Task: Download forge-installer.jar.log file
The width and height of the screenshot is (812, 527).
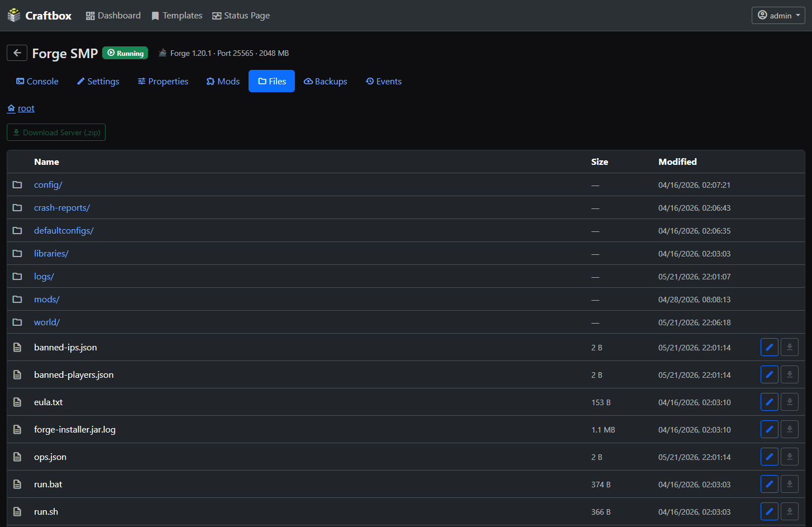Action: 790,429
